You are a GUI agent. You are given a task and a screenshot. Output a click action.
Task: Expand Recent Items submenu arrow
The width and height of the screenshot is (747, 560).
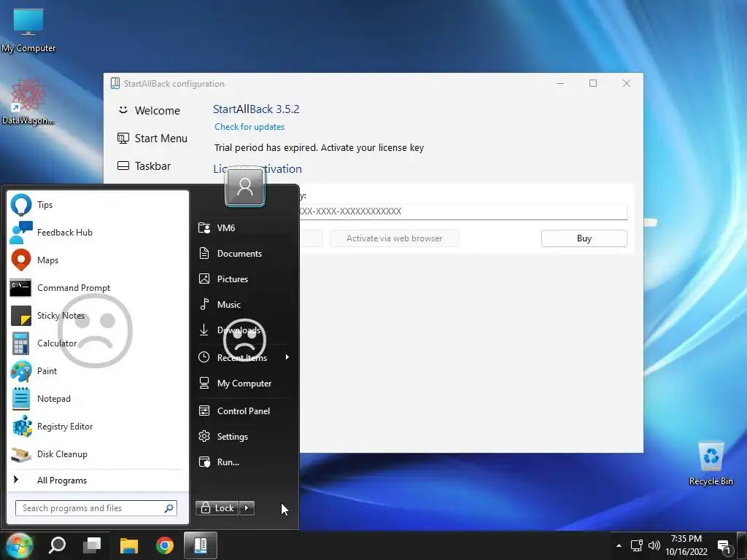point(287,357)
